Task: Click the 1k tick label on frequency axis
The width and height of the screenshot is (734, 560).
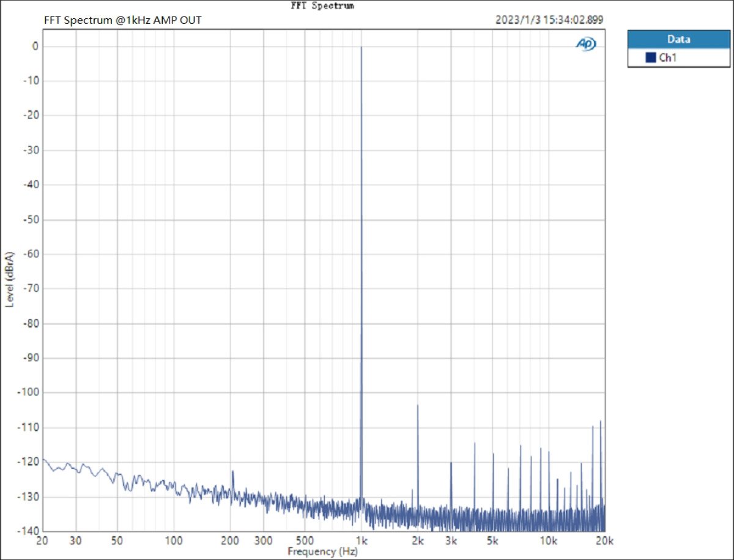Action: [x=361, y=541]
